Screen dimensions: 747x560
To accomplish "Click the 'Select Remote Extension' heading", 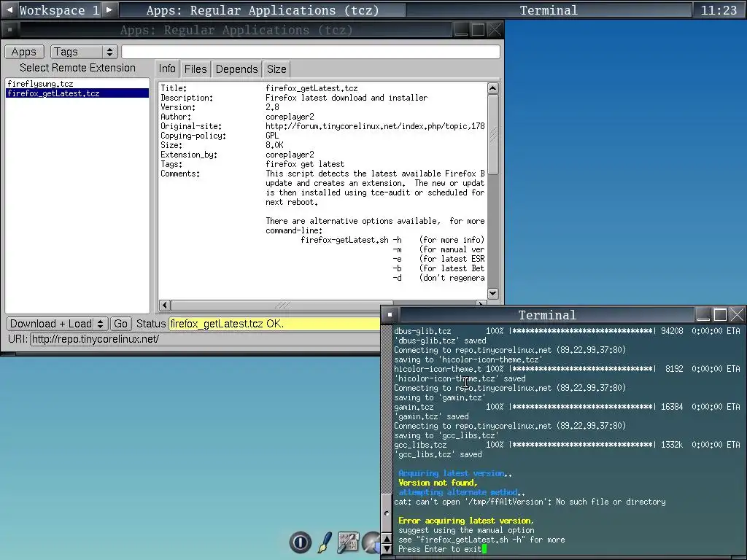I will click(x=77, y=68).
